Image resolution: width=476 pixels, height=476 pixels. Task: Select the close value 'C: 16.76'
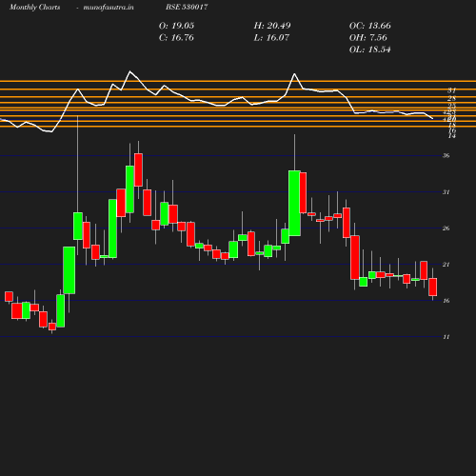[176, 38]
